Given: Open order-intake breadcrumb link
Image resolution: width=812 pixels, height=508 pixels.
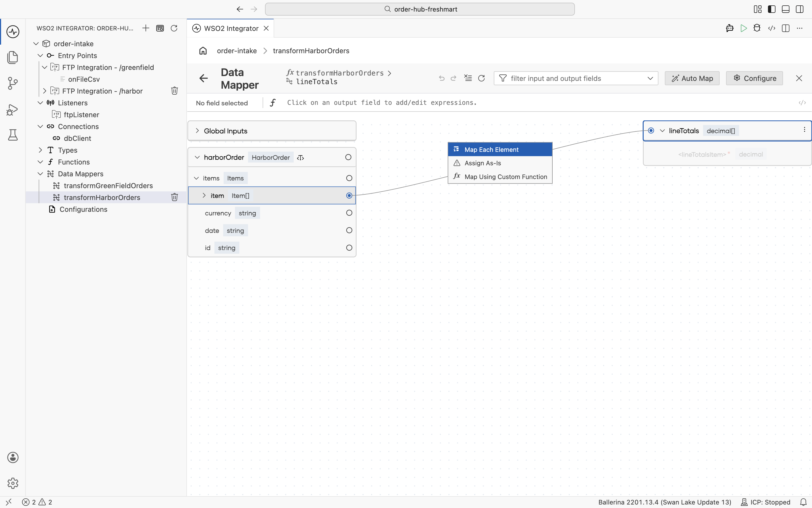Looking at the screenshot, I should point(237,51).
